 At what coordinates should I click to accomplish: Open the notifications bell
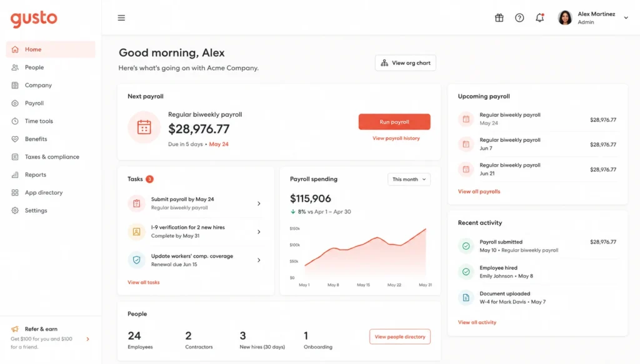pos(539,18)
